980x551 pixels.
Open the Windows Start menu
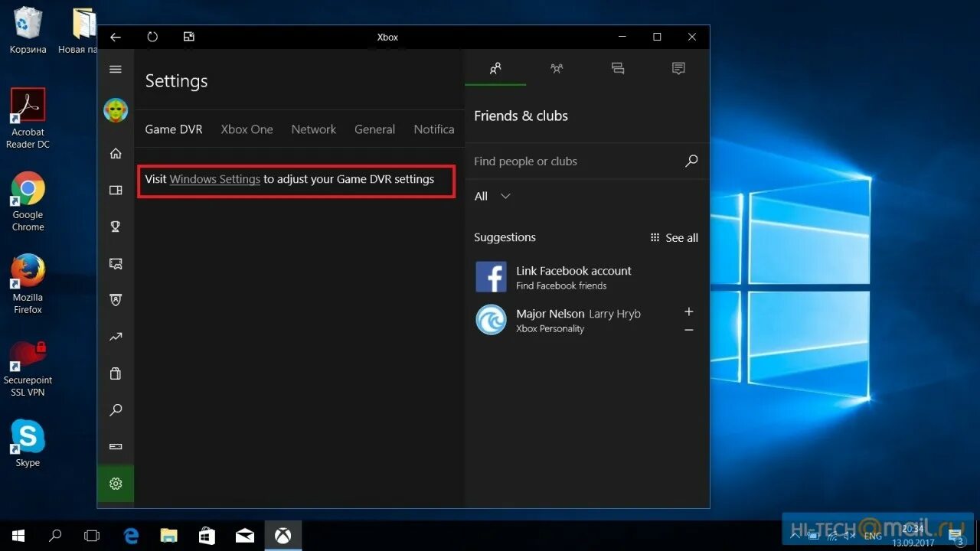(x=18, y=536)
